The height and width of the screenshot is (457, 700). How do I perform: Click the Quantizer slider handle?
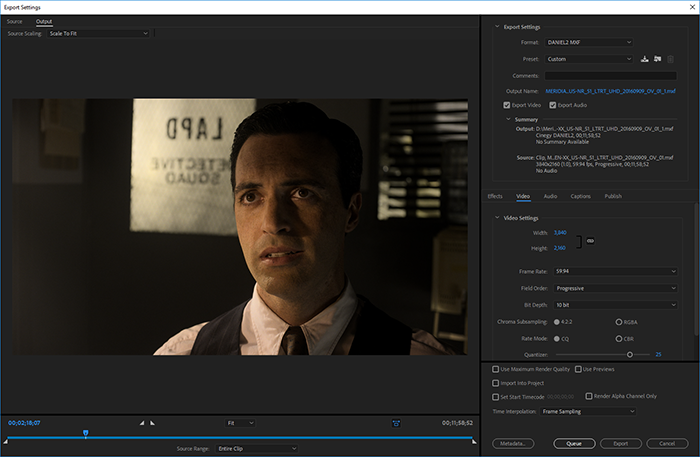click(x=629, y=354)
